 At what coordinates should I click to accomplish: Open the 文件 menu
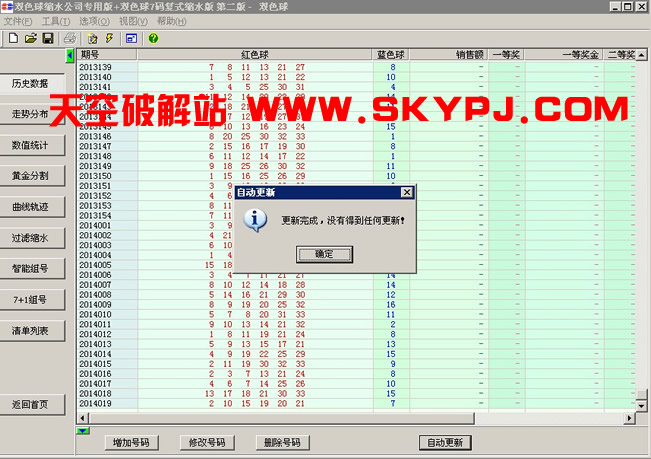click(x=17, y=21)
